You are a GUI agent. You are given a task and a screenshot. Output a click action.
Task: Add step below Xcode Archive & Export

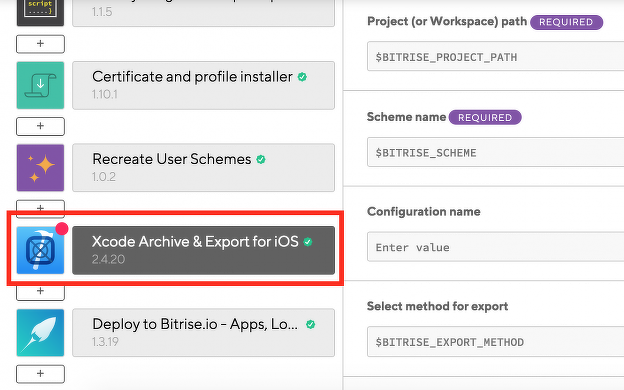tap(40, 292)
